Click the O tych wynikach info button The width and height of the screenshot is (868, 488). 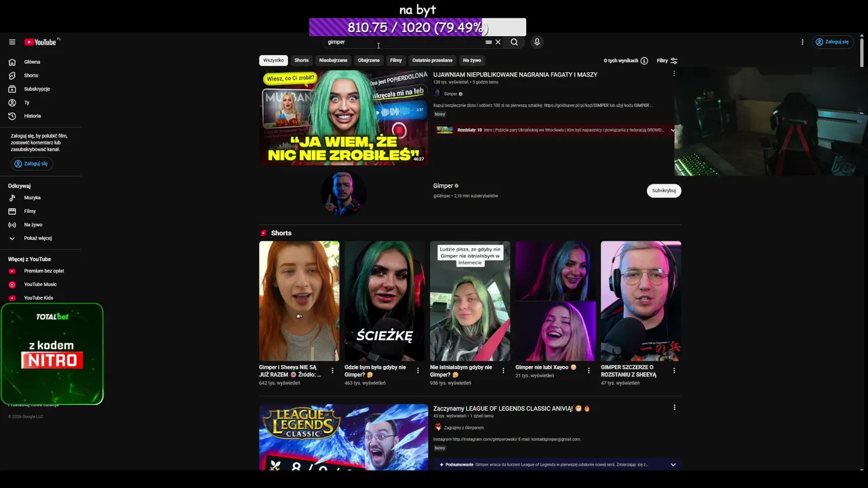(x=625, y=61)
